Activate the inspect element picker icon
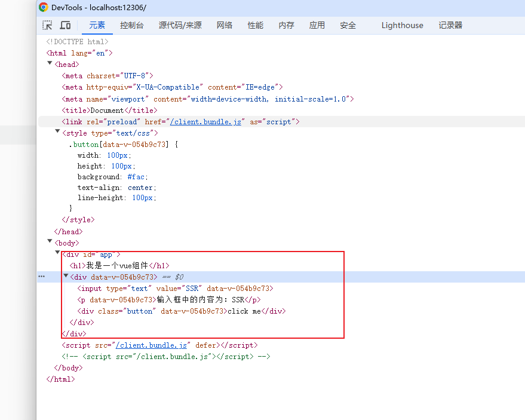This screenshot has height=420, width=525. click(x=47, y=25)
